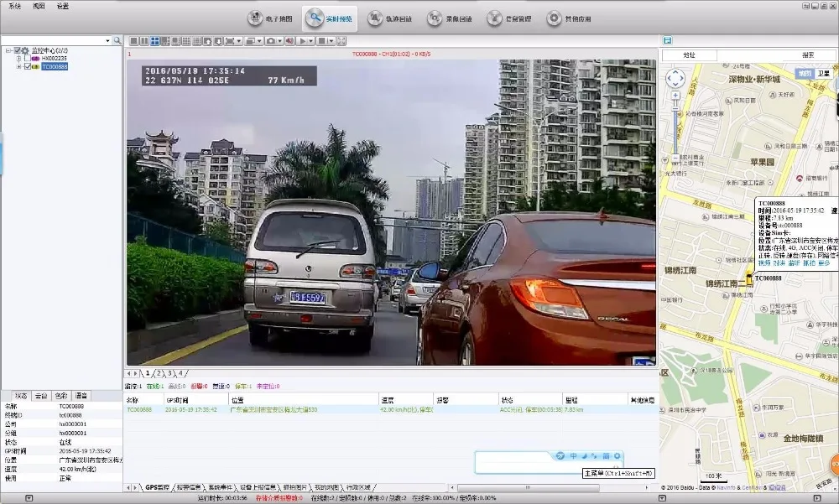Select sixteen-window grid video layout
The image size is (839, 504).
[197, 41]
